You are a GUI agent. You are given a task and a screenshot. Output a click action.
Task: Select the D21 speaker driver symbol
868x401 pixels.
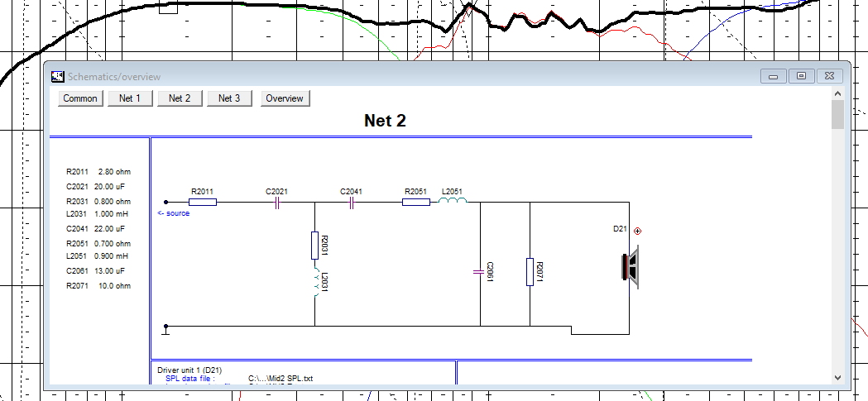click(631, 266)
